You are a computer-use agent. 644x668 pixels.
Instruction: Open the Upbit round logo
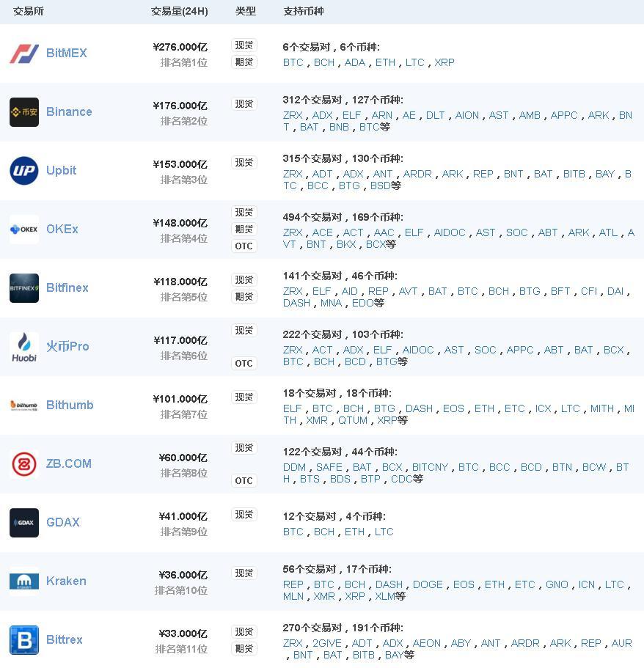click(x=24, y=171)
